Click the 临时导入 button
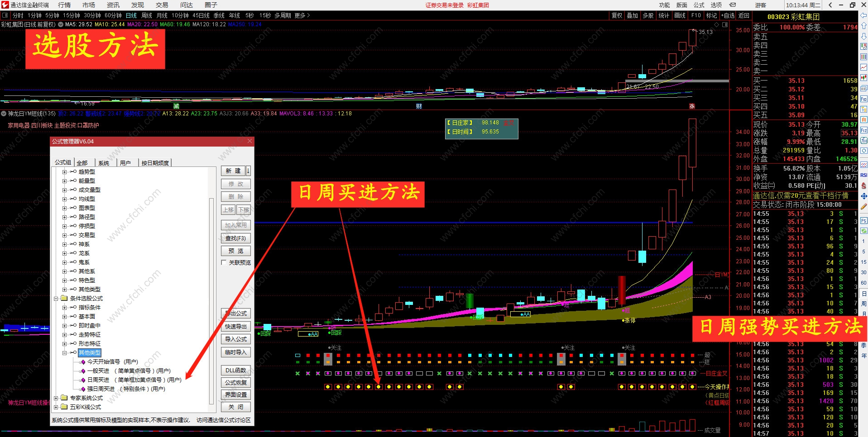 [236, 352]
